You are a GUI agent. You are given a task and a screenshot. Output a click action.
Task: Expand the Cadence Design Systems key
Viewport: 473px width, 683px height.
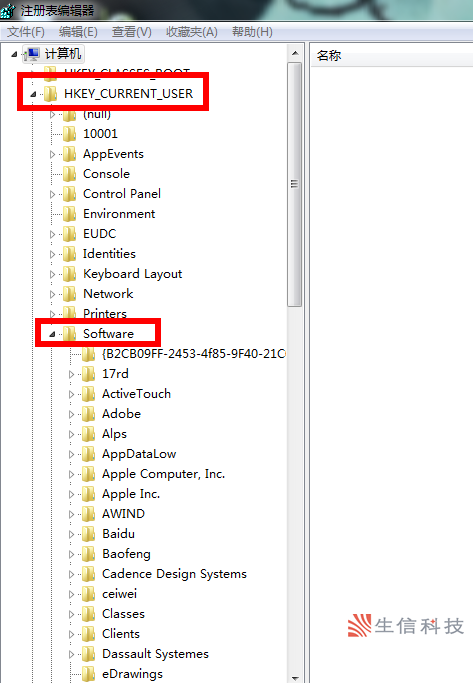[71, 575]
